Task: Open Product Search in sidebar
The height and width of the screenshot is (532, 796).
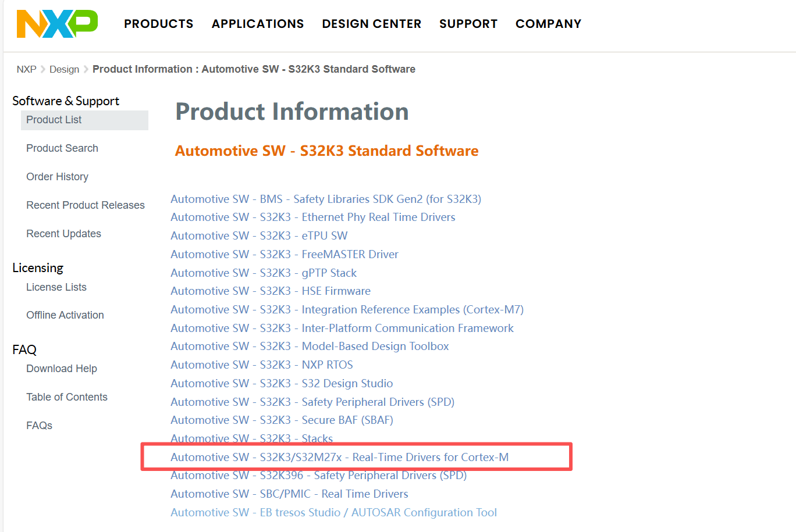Action: (x=62, y=148)
